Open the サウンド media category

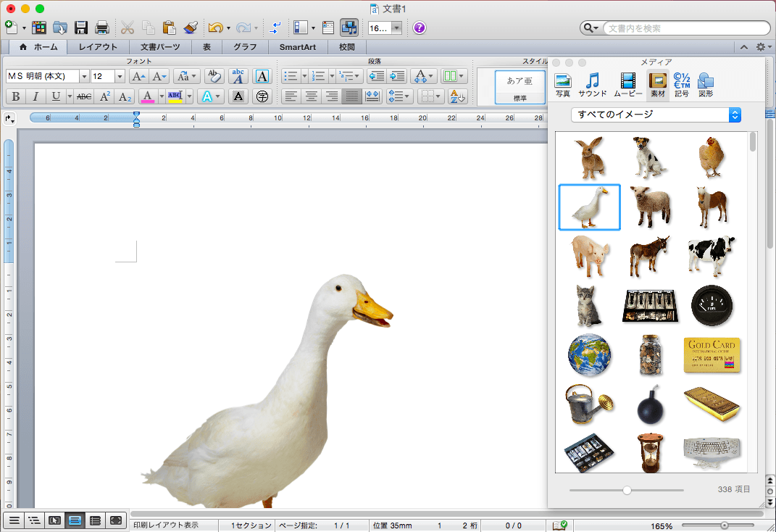coord(592,85)
